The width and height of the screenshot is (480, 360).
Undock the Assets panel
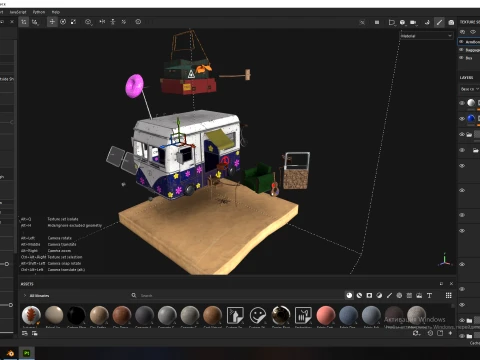(441, 284)
